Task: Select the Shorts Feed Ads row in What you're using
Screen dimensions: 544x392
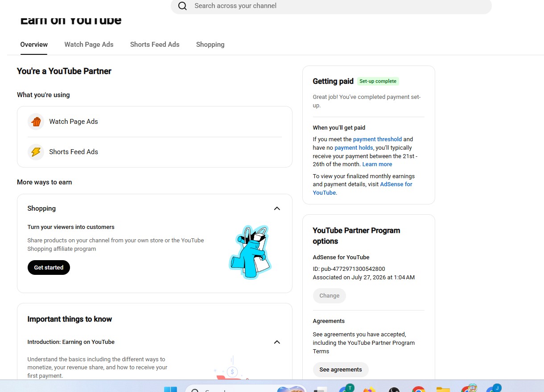Action: point(155,152)
